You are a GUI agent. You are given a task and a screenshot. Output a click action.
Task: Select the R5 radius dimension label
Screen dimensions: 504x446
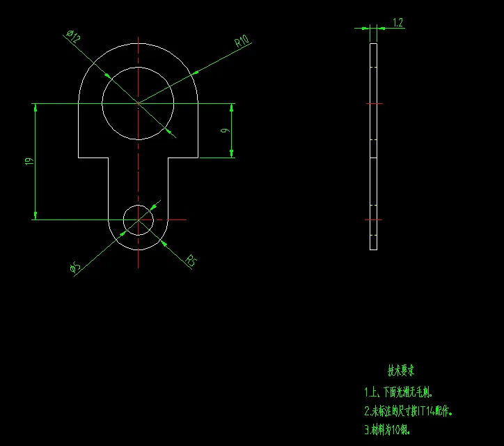[x=191, y=261]
